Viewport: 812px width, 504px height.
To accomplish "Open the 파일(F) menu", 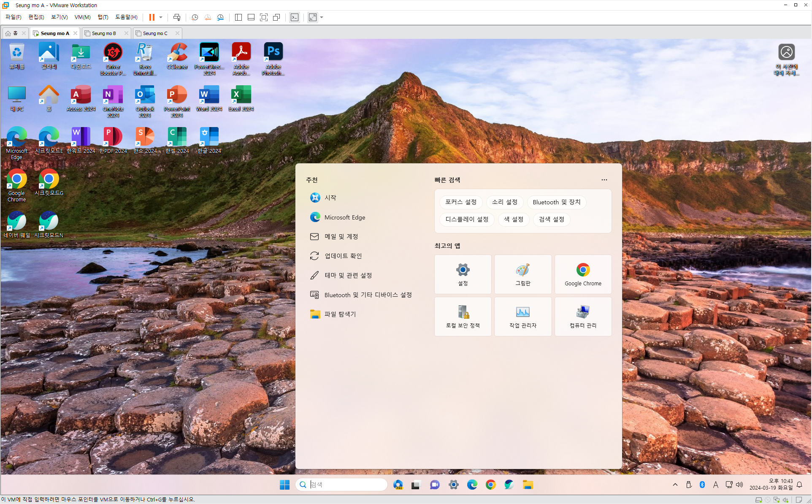I will [13, 17].
